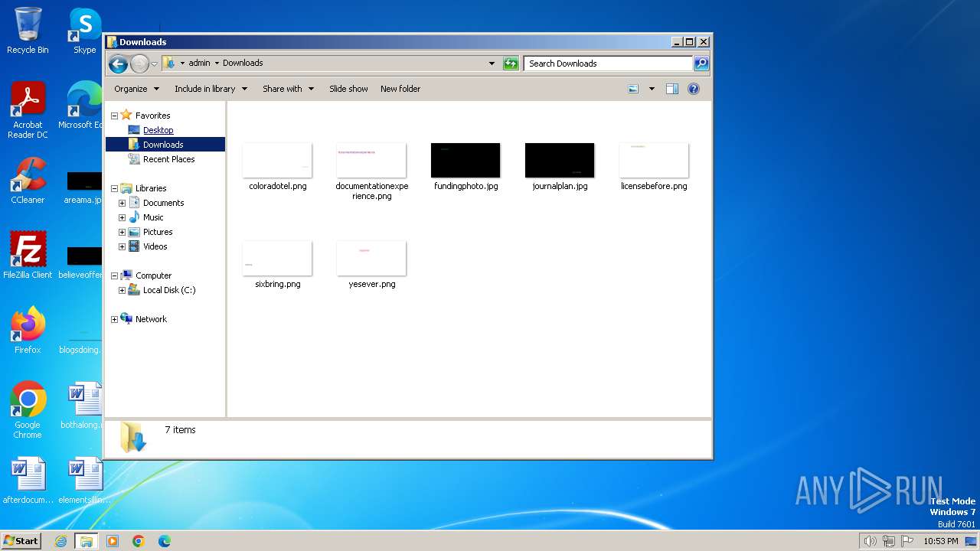Screen dimensions: 980x551
Task: Expand the Pictures library node
Action: [x=122, y=232]
